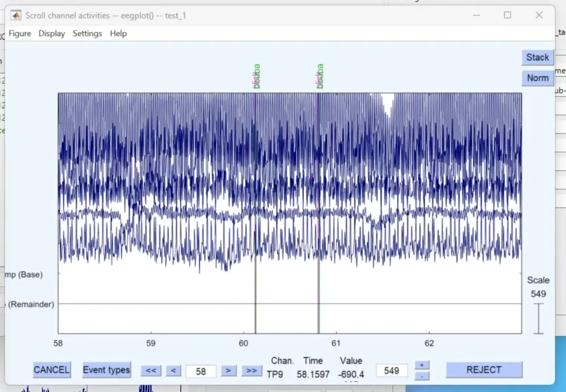Step forward with the > button

[x=228, y=370]
